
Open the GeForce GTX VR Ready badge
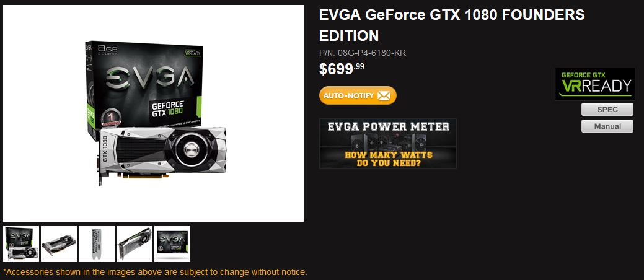pos(594,84)
